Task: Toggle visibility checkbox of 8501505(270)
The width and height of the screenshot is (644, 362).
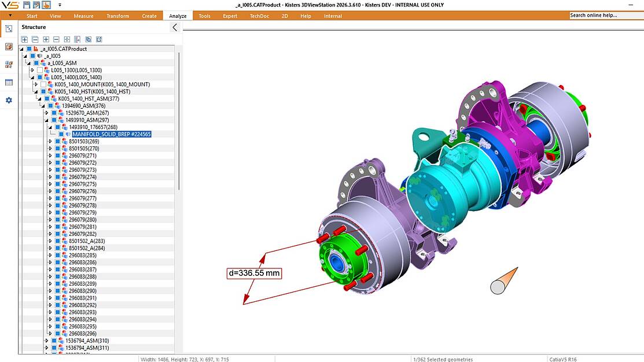Action: [x=57, y=148]
